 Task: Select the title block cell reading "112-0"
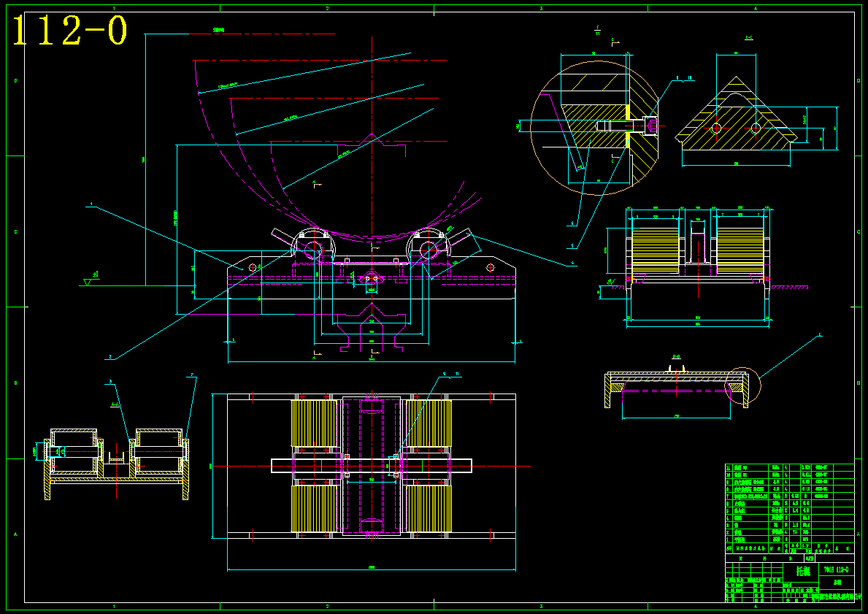837,569
